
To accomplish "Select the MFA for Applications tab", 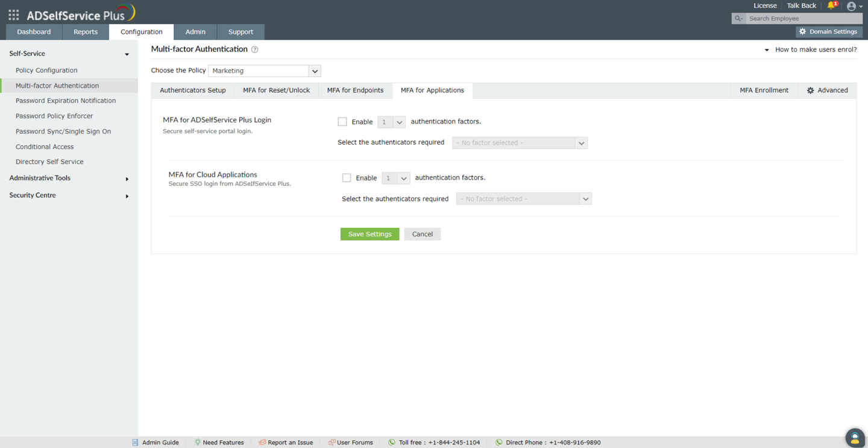I will click(x=432, y=90).
